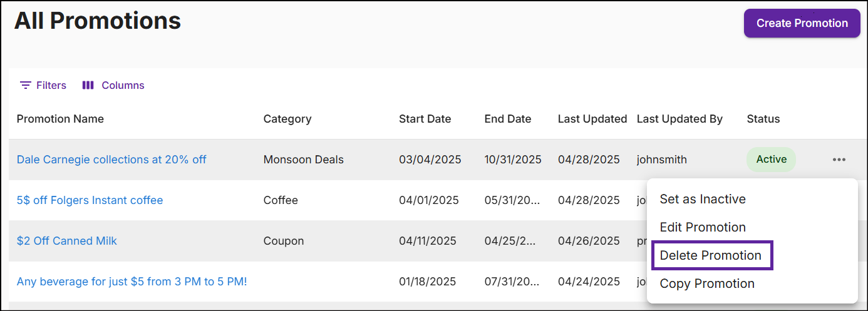Click Create Promotion button
This screenshot has width=868, height=311.
tap(802, 23)
